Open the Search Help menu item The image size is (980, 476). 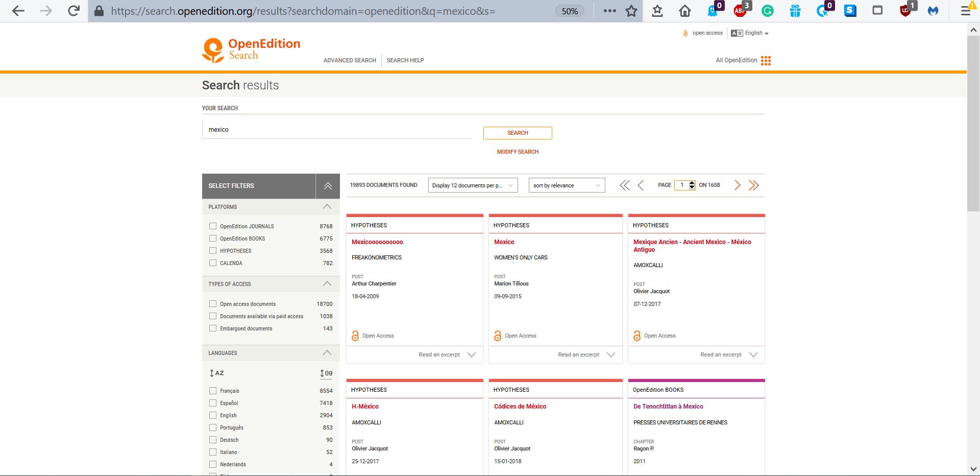[x=405, y=60]
